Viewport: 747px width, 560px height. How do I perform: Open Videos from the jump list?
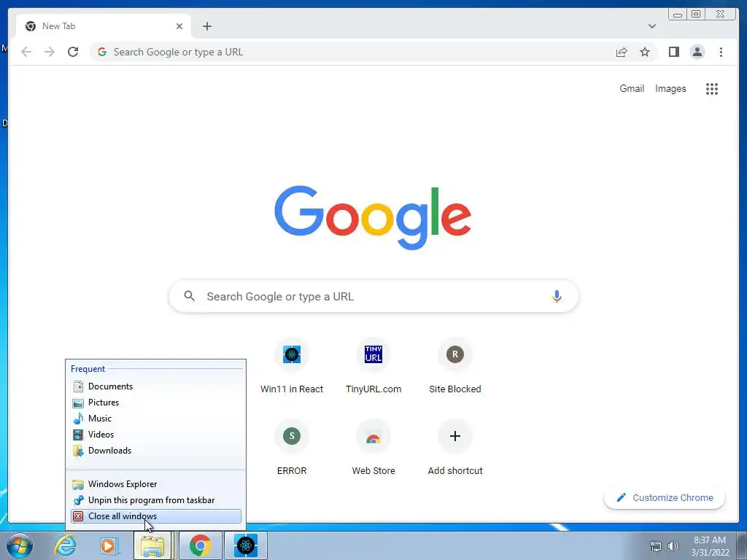coord(156,435)
